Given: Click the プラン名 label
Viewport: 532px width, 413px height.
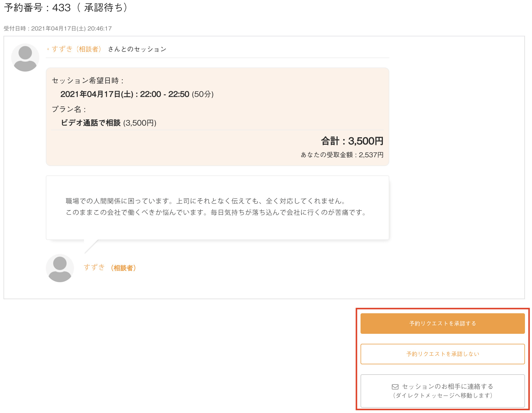Looking at the screenshot, I should tap(69, 109).
